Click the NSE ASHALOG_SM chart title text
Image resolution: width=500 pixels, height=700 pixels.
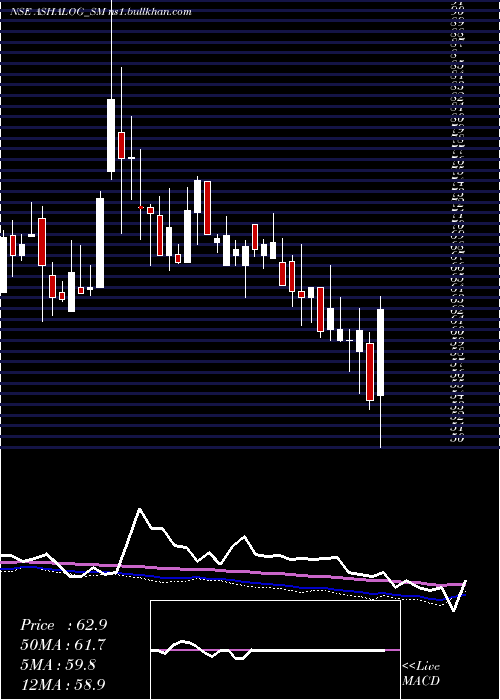click(100, 12)
